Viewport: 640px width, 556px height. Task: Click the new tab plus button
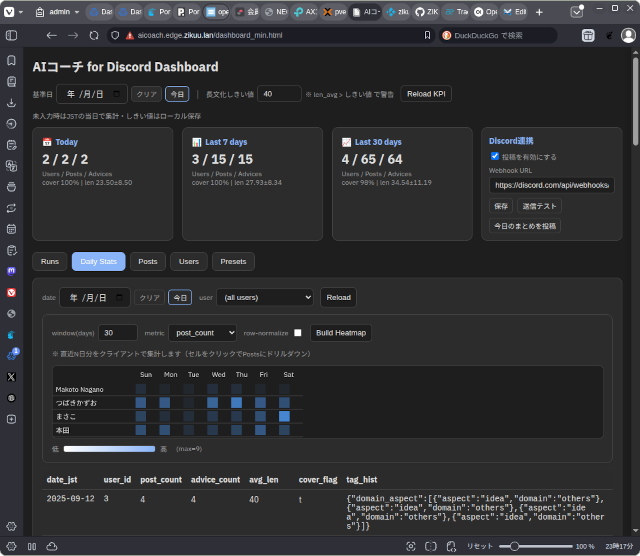(540, 12)
